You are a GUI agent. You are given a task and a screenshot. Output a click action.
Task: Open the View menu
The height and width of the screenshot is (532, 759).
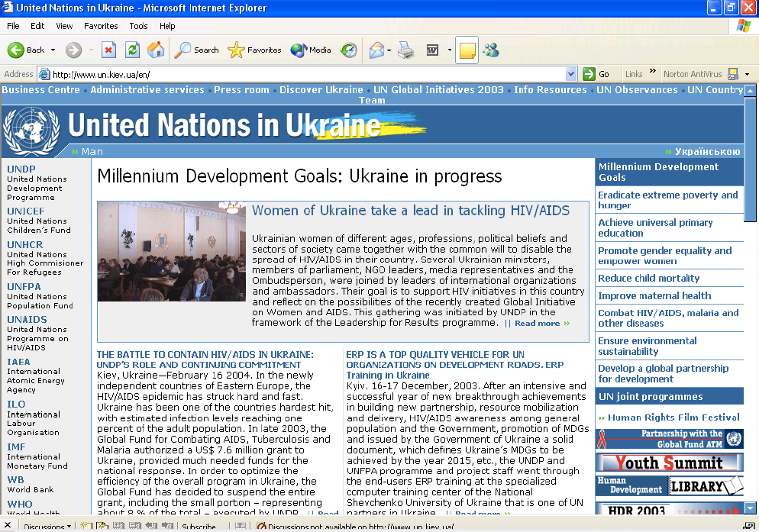tap(64, 26)
